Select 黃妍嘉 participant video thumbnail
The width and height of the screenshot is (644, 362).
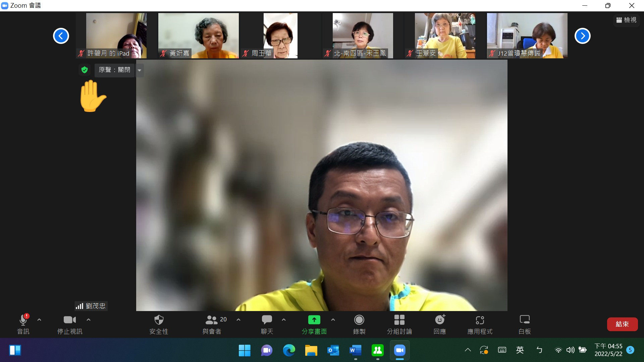(x=198, y=36)
